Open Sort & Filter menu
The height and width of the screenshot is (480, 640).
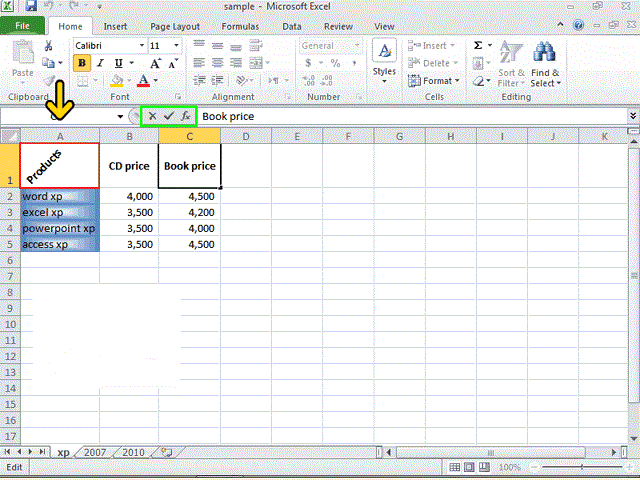(x=511, y=64)
